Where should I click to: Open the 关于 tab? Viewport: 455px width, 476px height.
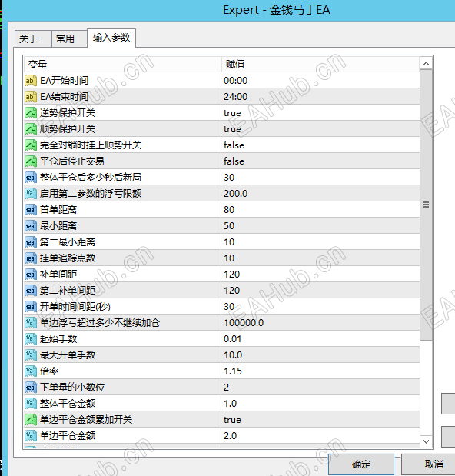(32, 38)
